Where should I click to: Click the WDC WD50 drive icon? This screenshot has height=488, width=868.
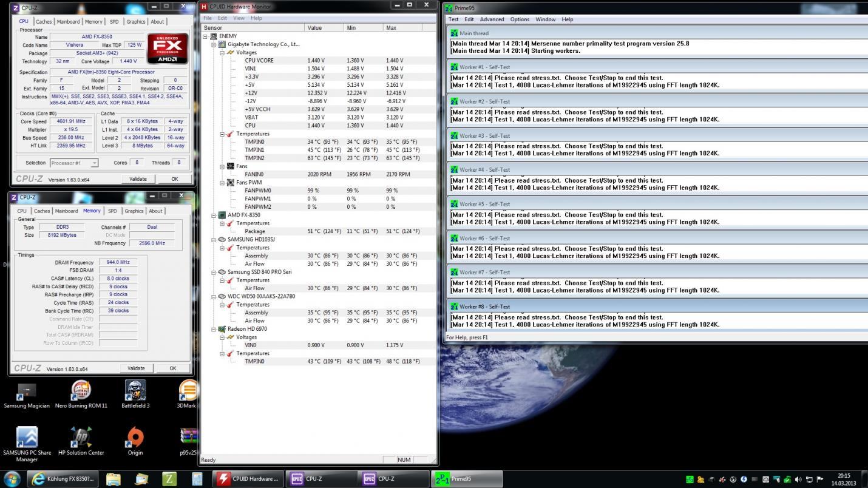point(222,296)
